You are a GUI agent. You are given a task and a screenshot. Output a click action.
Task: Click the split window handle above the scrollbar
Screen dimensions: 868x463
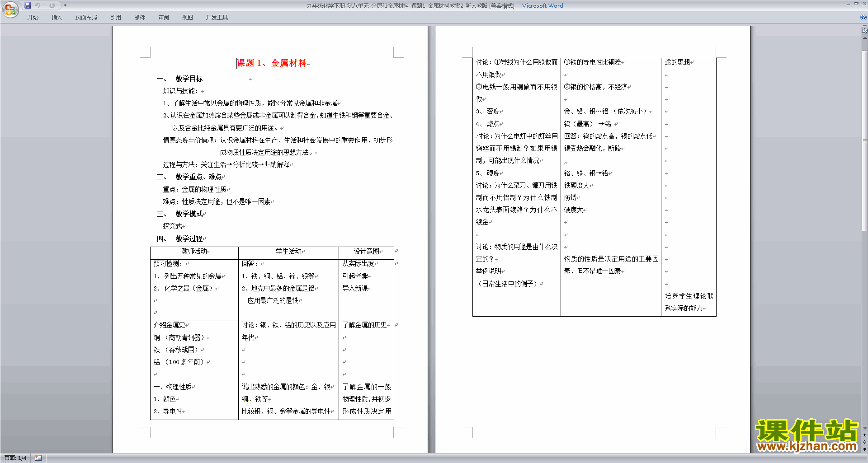(864, 26)
